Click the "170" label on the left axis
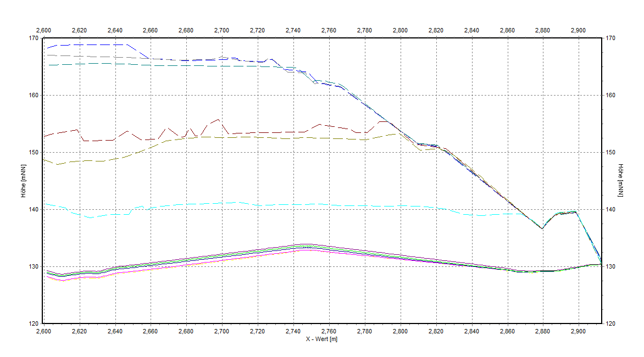This screenshot has height=357, width=644. (x=34, y=38)
